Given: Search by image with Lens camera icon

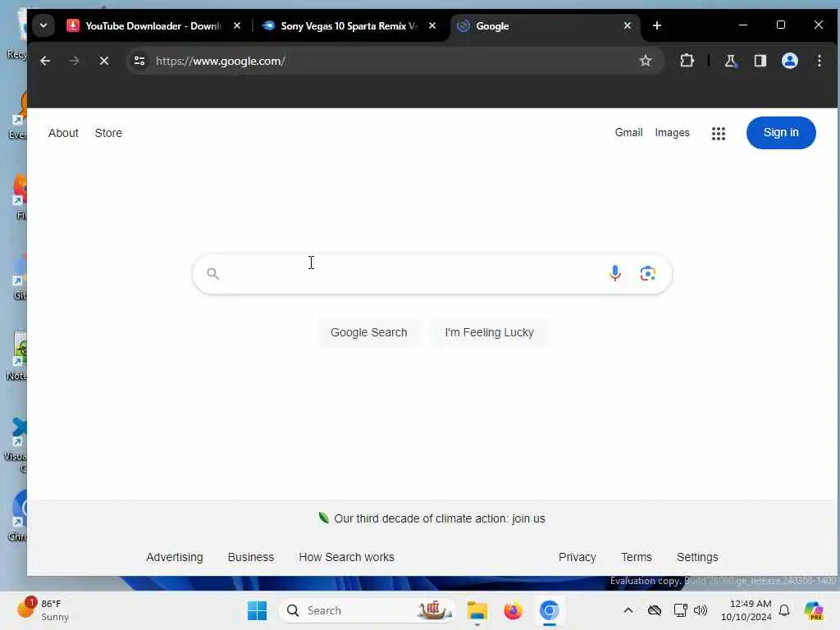Looking at the screenshot, I should tap(648, 274).
